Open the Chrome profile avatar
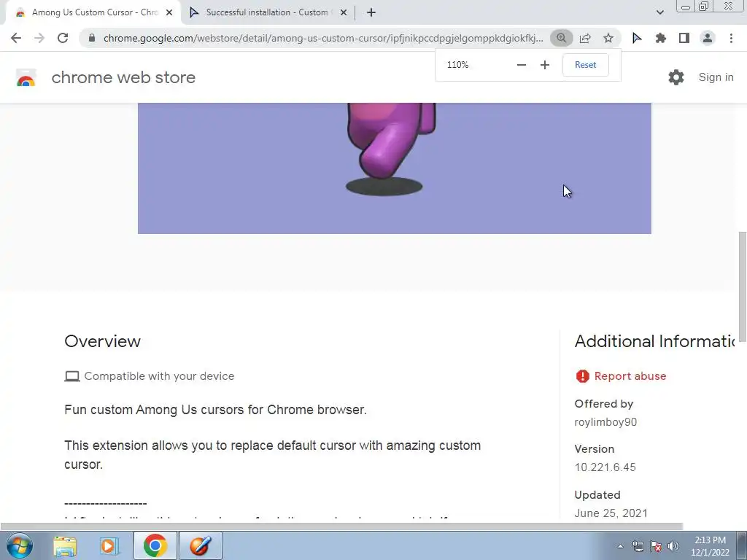This screenshot has height=560, width=747. click(708, 38)
